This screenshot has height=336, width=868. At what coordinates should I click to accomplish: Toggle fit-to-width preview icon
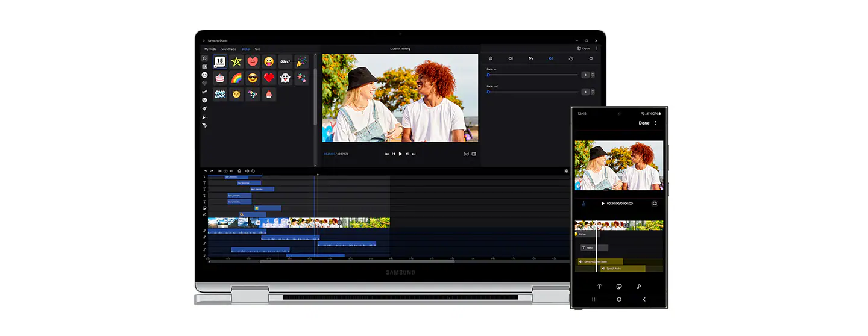466,154
